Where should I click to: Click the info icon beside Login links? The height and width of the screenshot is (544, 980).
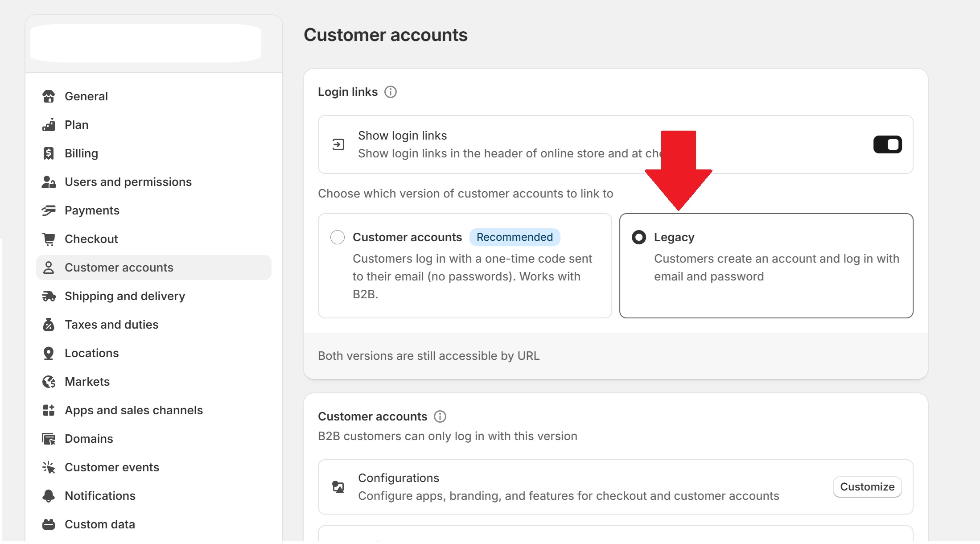pyautogui.click(x=391, y=92)
